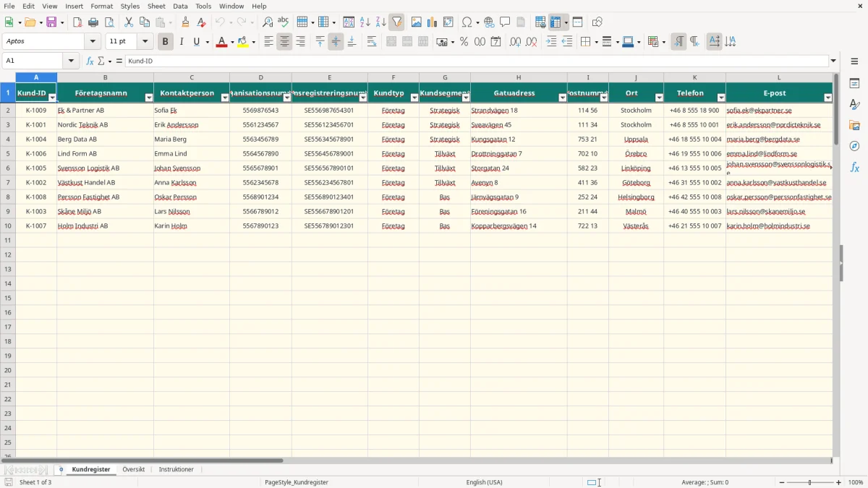Clone formatting with the paintbrush icon

point(186,22)
